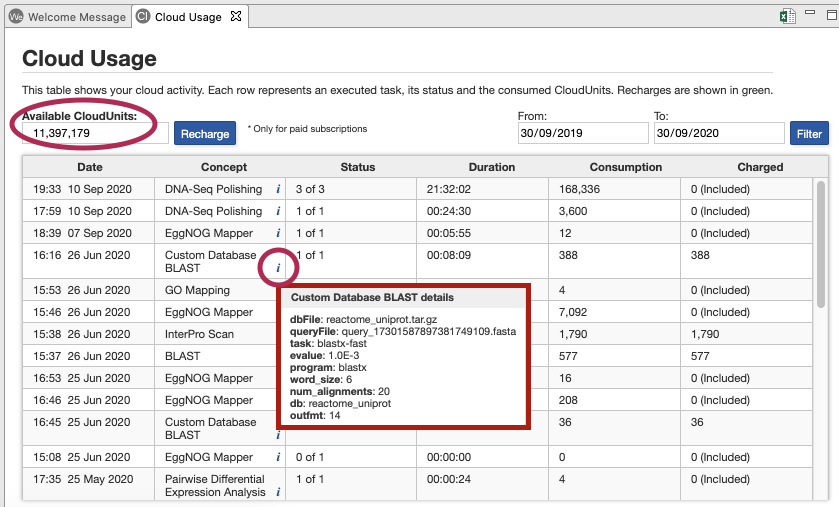
Task: Apply the date Filter button
Action: 809,133
